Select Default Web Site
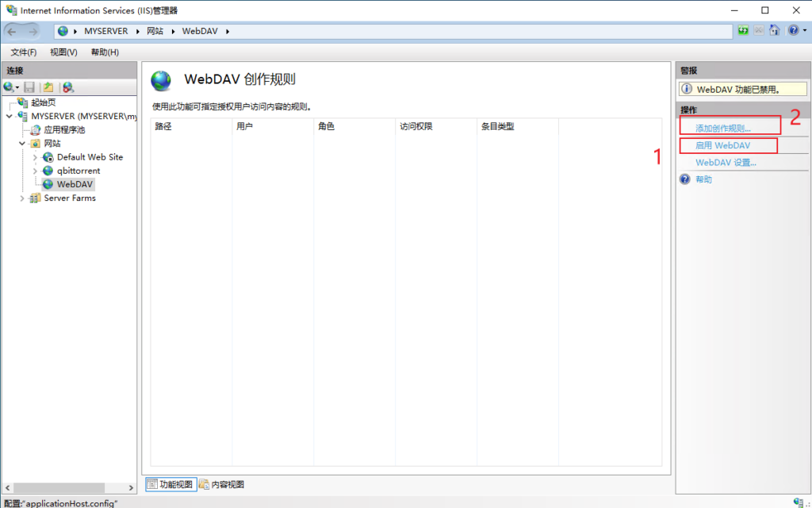 click(90, 157)
